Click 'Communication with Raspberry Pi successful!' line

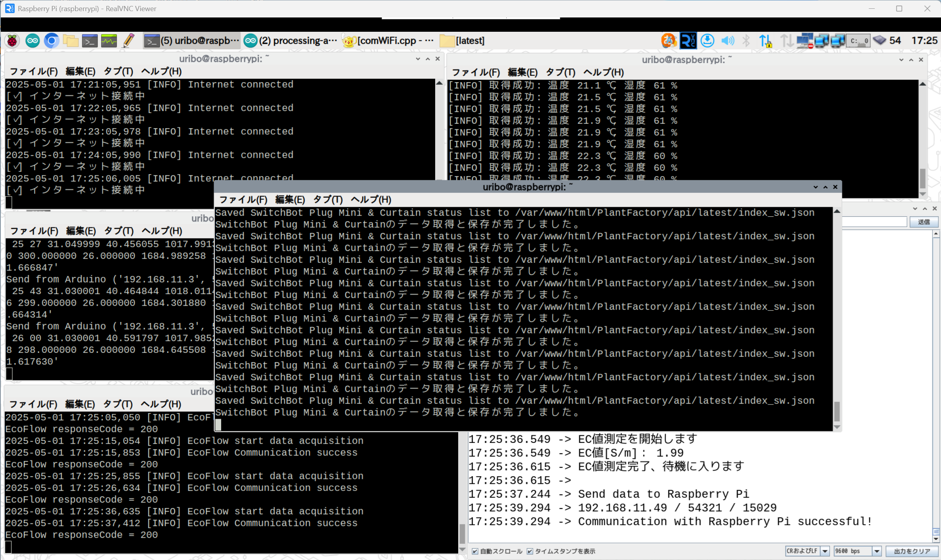pos(725,522)
